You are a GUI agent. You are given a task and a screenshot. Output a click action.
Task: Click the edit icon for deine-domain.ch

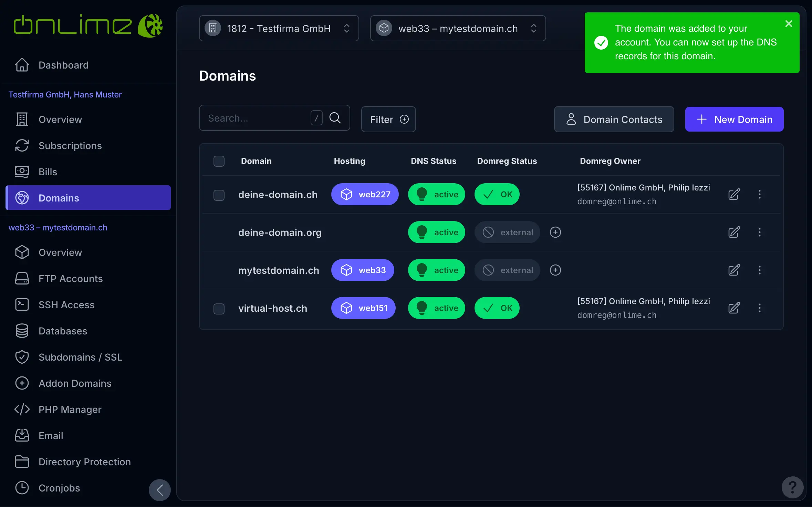734,194
